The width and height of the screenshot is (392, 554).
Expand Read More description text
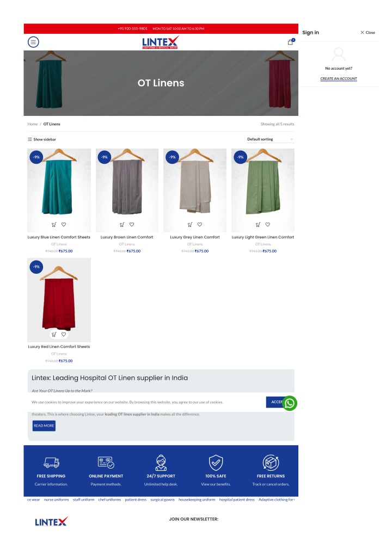tap(44, 426)
